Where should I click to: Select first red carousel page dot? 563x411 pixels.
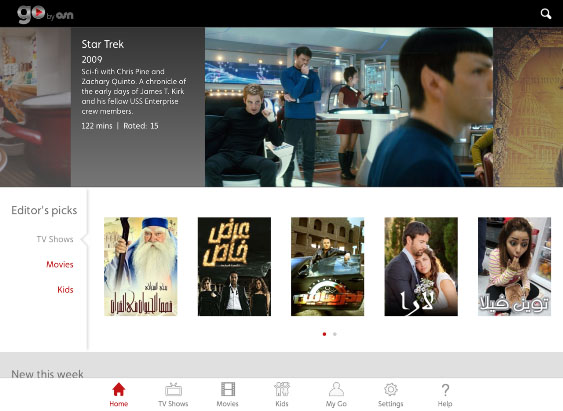point(325,334)
